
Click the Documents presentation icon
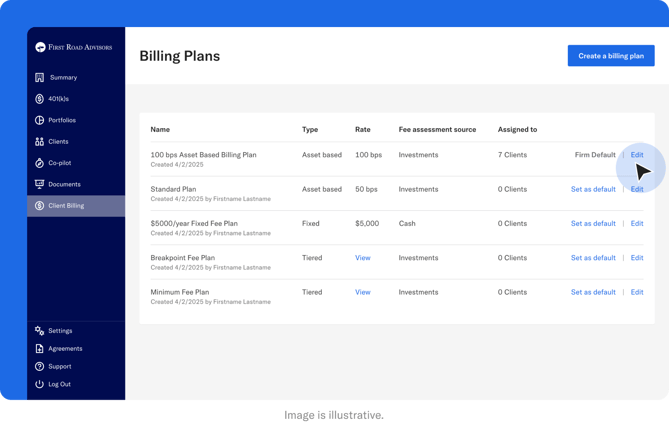[x=40, y=184]
